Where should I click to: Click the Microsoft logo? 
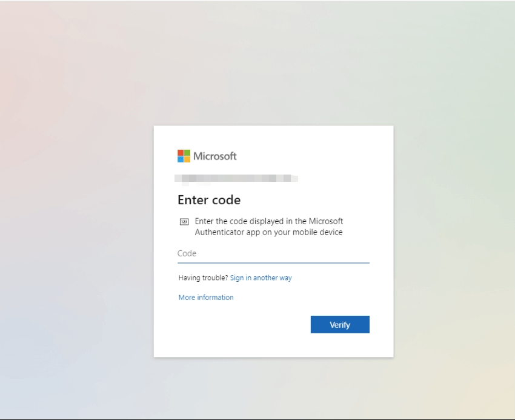(207, 156)
